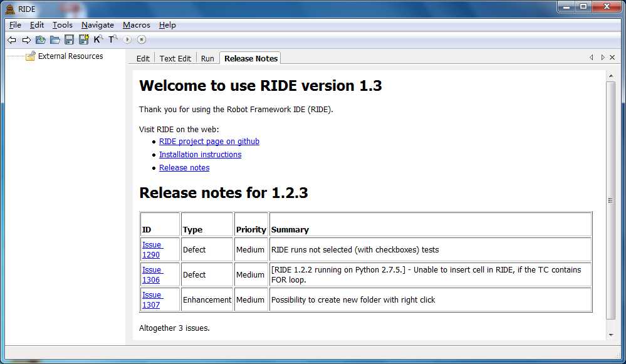The image size is (626, 364).
Task: Click the Stop test run icon
Action: point(142,39)
